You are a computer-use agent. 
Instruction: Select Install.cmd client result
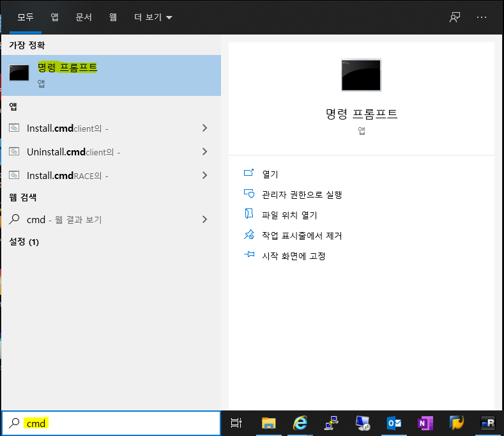coord(111,128)
